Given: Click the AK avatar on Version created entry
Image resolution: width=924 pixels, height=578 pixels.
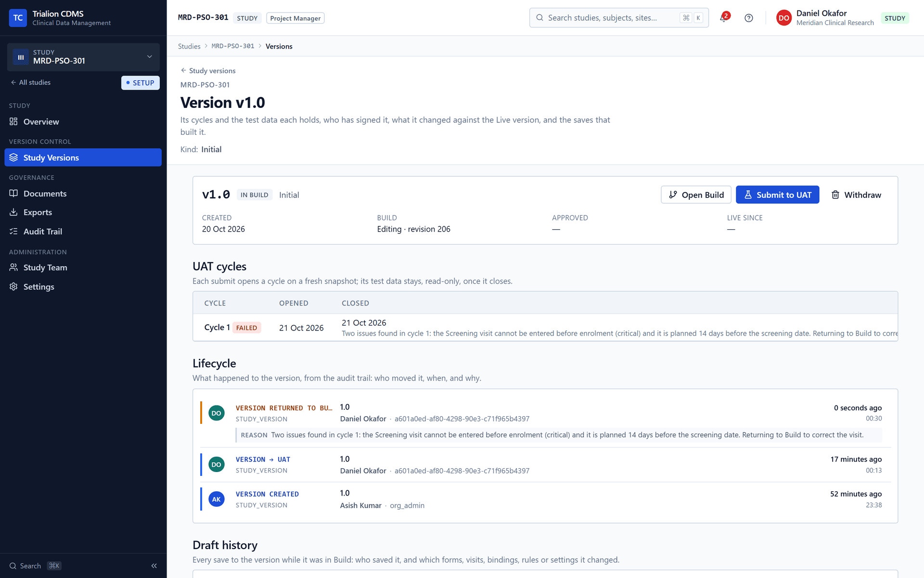Looking at the screenshot, I should point(217,499).
